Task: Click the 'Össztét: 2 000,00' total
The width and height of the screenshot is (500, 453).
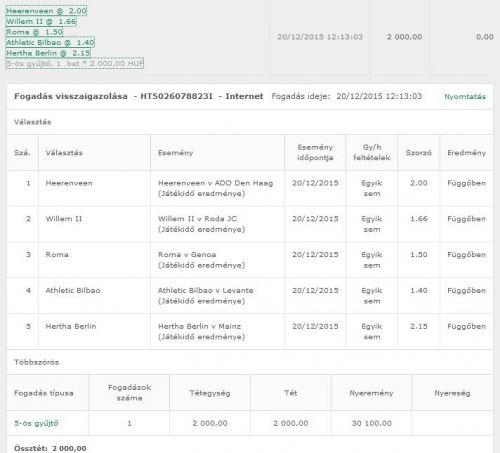Action: (50, 448)
